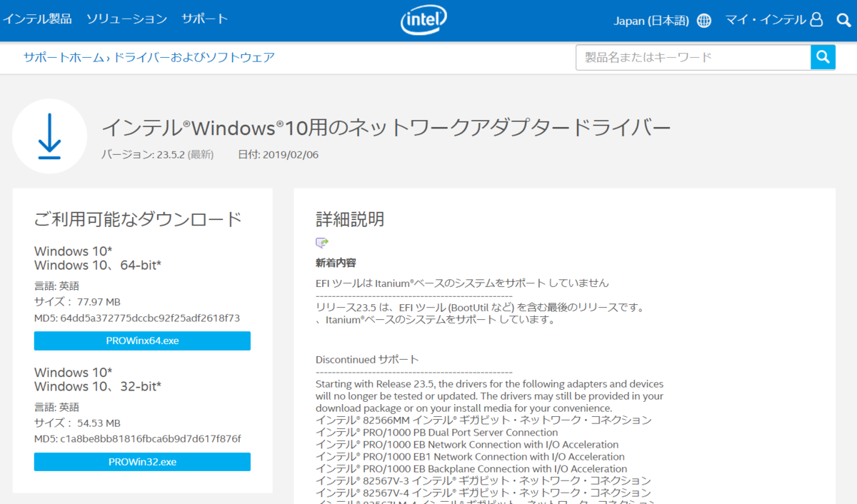Click the PRO/1000 EB1 Network Connection line
This screenshot has width=857, height=504.
(x=470, y=456)
